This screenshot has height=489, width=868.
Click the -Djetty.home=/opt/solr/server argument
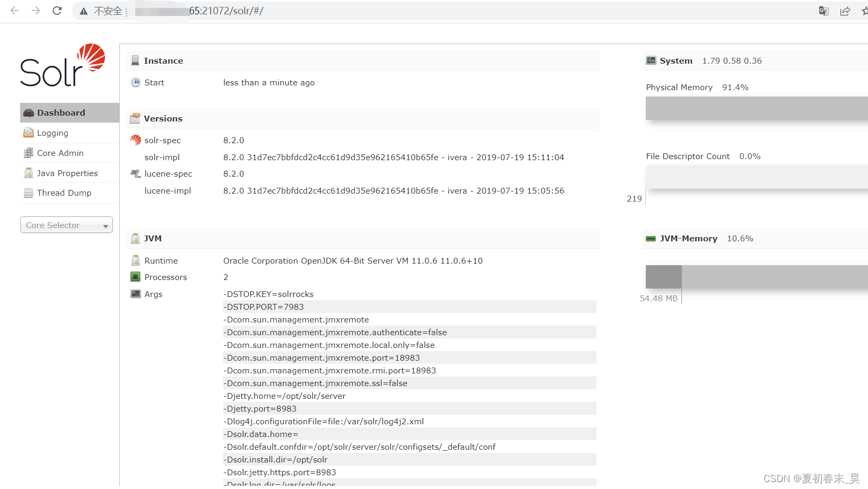click(x=285, y=396)
